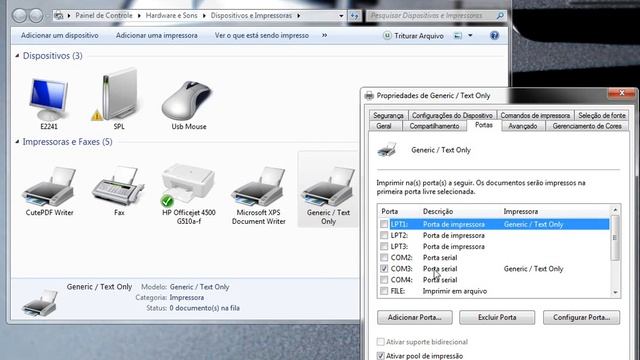Click port list scroll down arrow
This screenshot has width=640, height=360.
616,292
